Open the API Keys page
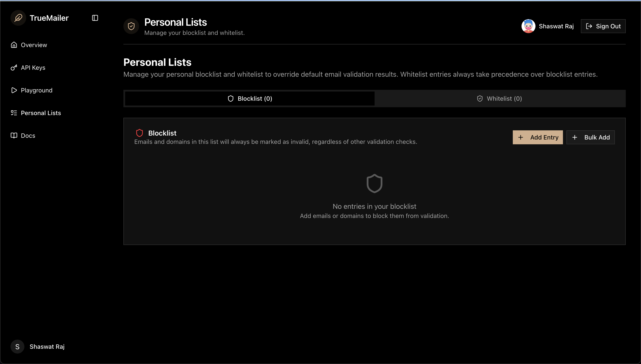Screen dimensions: 641x364 pos(33,68)
